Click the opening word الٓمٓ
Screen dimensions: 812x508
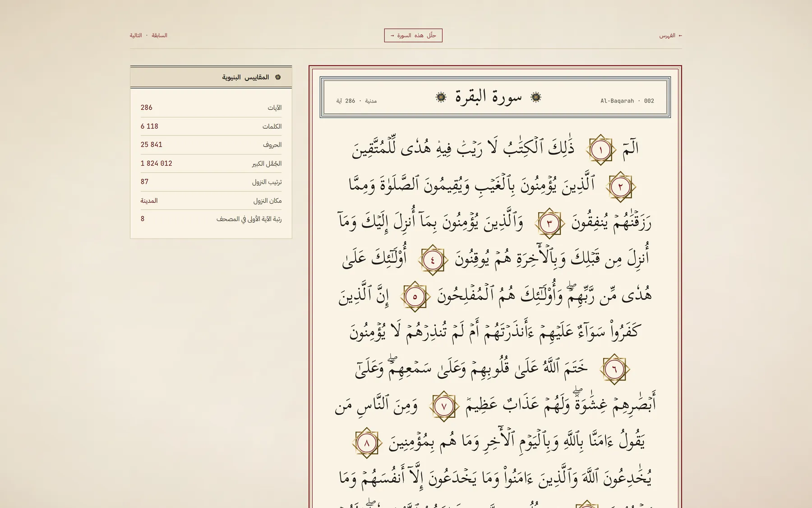tap(630, 149)
